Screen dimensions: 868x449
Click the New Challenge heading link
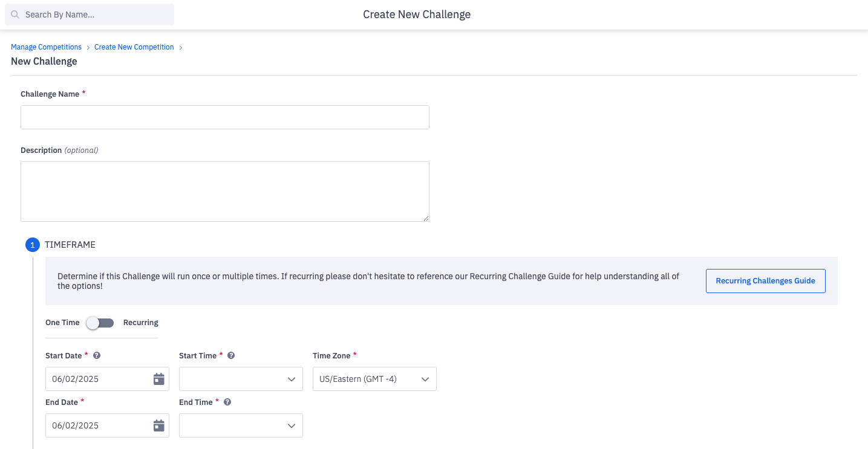tap(44, 61)
